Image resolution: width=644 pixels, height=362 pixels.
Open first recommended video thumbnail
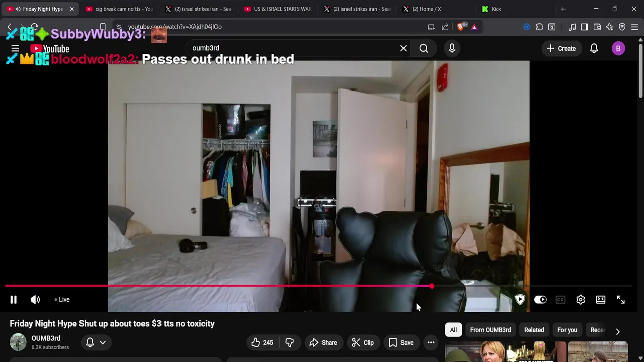point(475,351)
